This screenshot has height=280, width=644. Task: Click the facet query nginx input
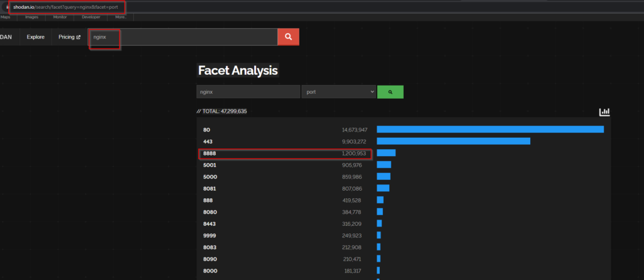point(248,92)
